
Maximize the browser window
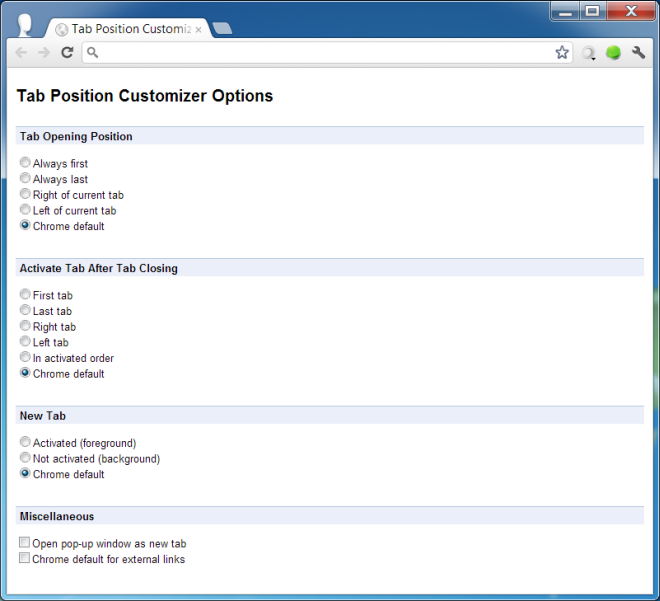[x=593, y=11]
